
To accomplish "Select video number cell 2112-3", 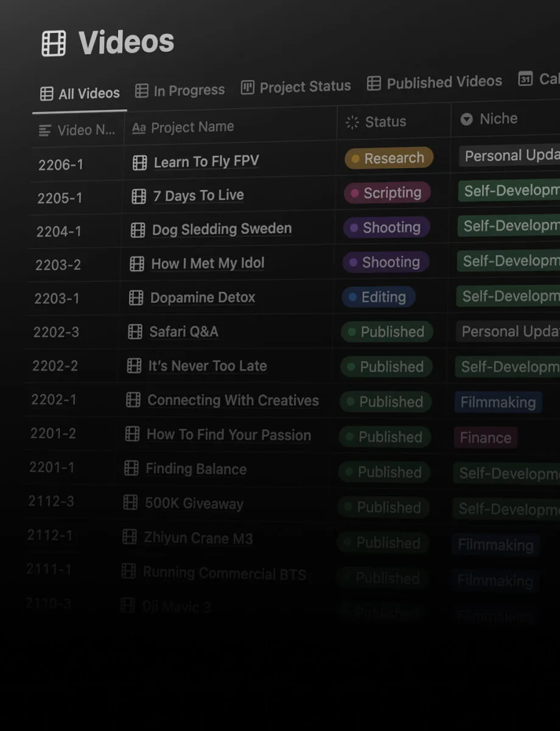I will click(51, 501).
